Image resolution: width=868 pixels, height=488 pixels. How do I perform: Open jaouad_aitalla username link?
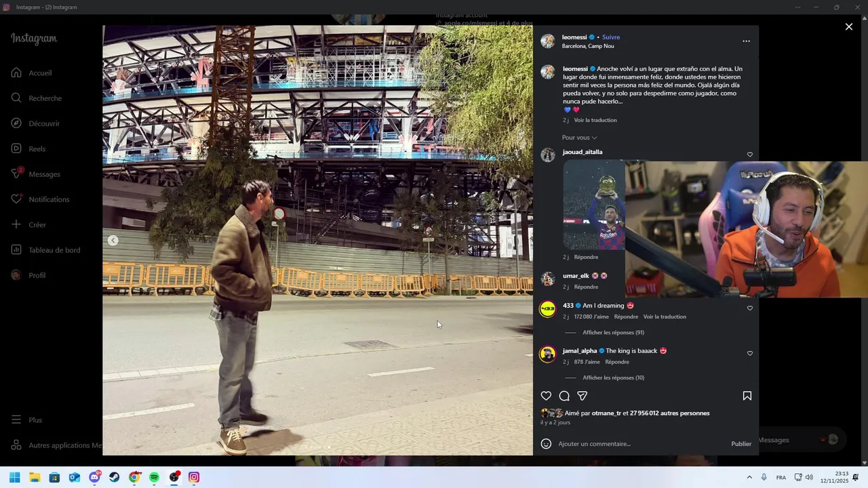point(582,152)
